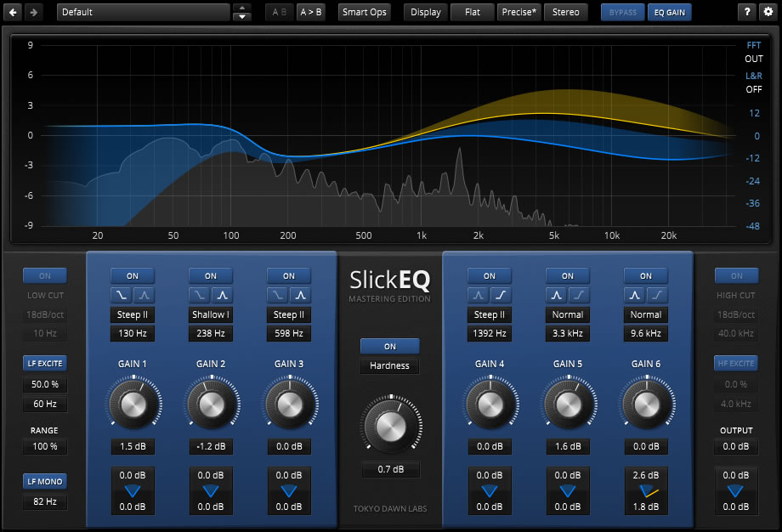The height and width of the screenshot is (532, 782).
Task: Open the Display menu
Action: point(425,12)
